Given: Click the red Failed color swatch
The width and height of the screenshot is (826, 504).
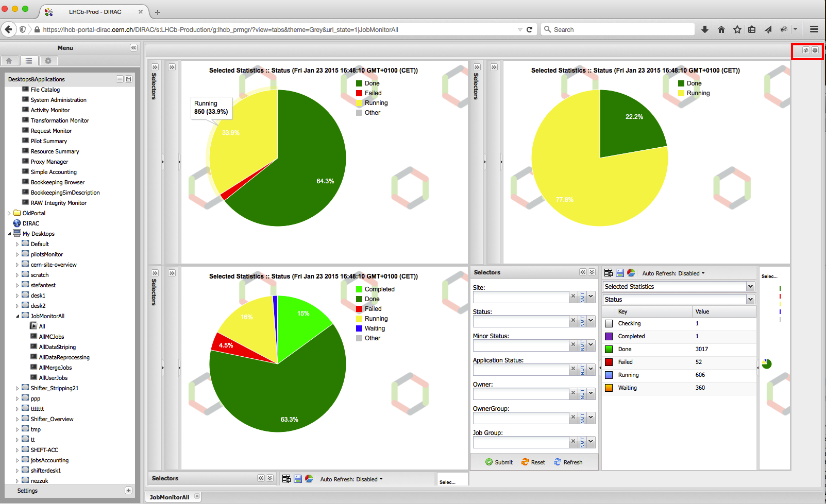Looking at the screenshot, I should click(609, 362).
